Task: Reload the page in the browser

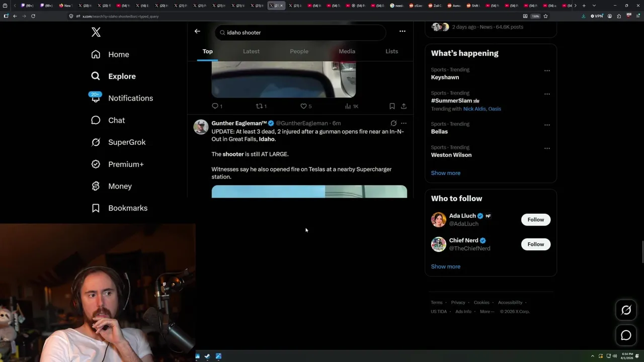Action: [x=33, y=16]
